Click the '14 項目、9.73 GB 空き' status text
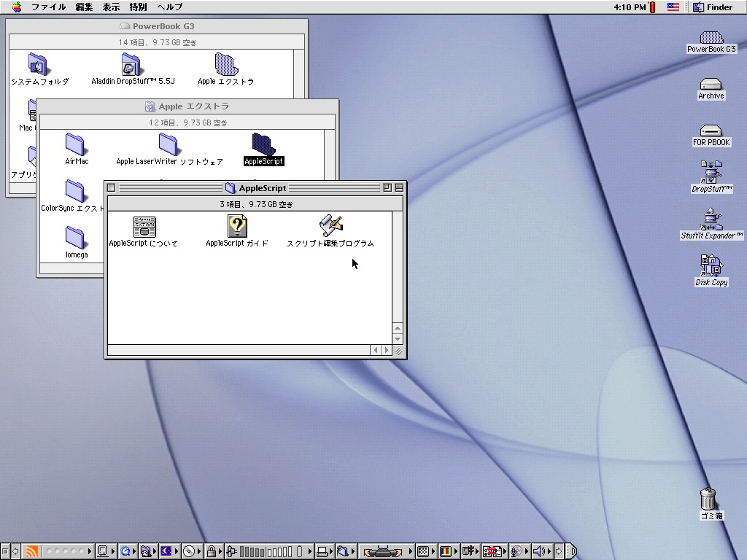The image size is (747, 560). tap(158, 42)
